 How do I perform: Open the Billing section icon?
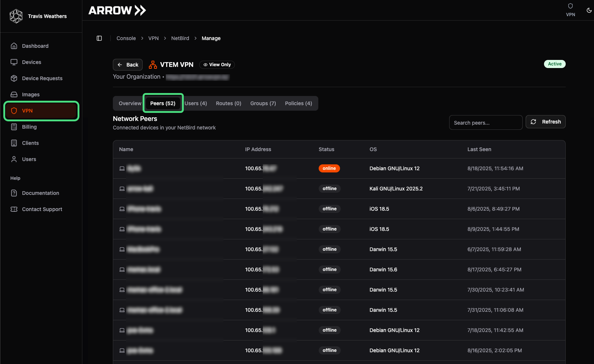pos(14,126)
